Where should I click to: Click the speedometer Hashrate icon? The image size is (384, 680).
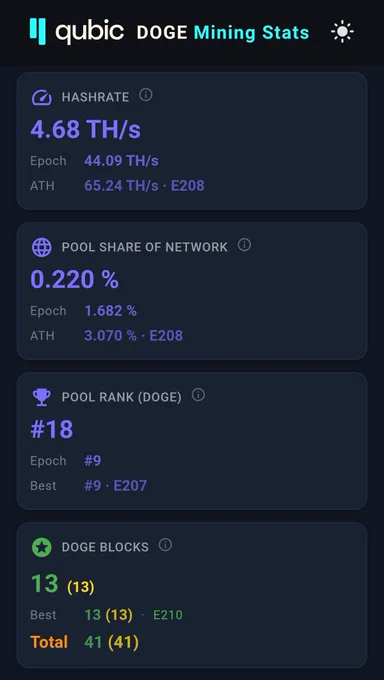click(42, 97)
